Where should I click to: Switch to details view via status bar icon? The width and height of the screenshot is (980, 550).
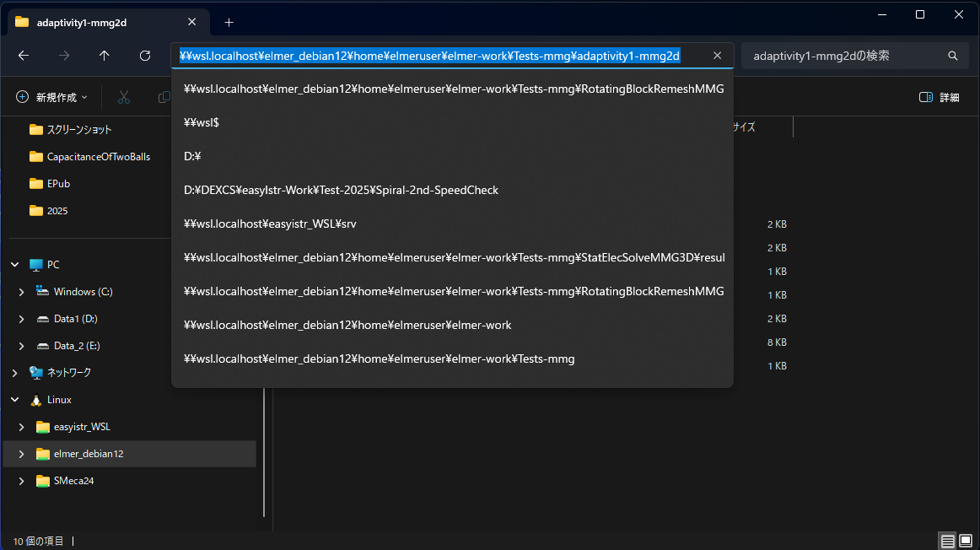point(946,541)
